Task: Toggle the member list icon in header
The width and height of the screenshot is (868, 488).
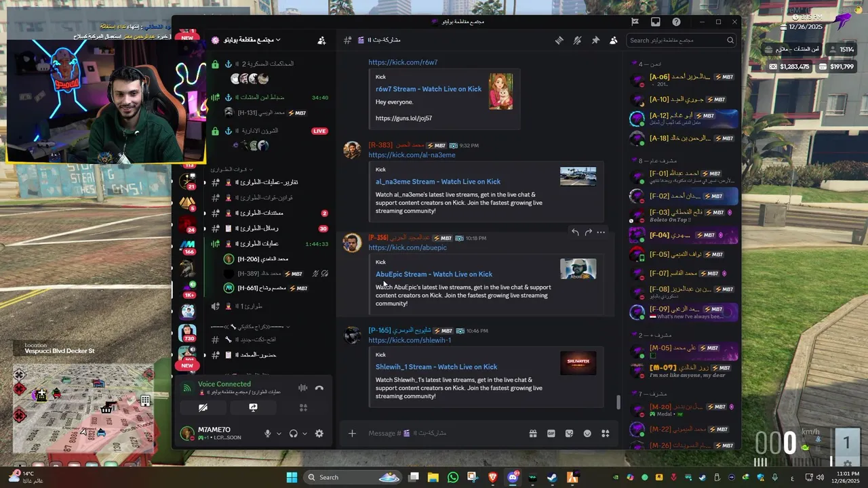Action: pos(613,41)
